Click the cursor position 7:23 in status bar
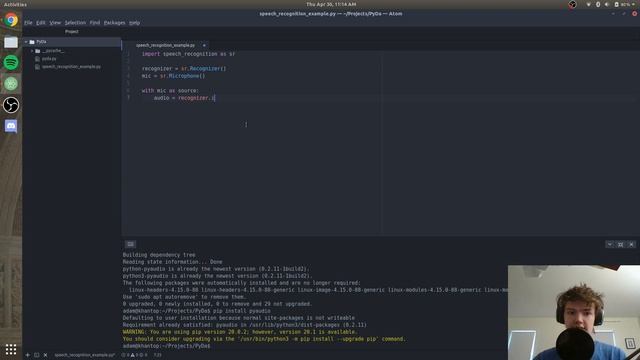This screenshot has width=640, height=360. tap(158, 355)
